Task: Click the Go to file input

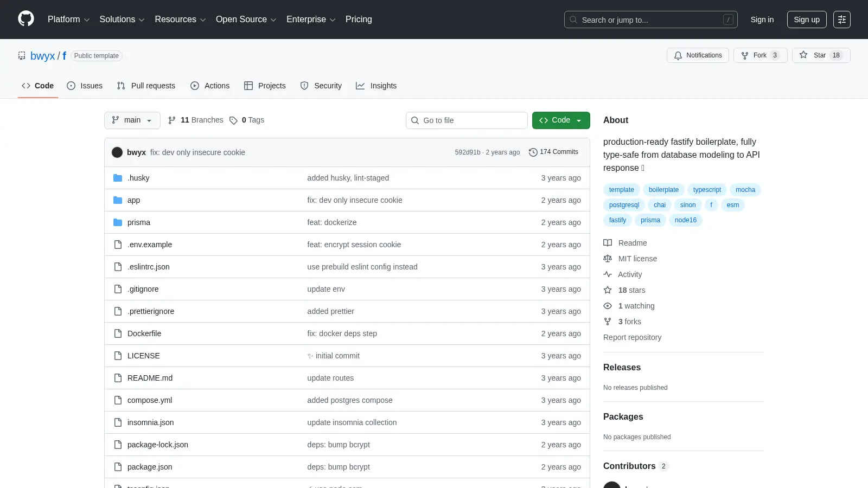Action: click(467, 120)
